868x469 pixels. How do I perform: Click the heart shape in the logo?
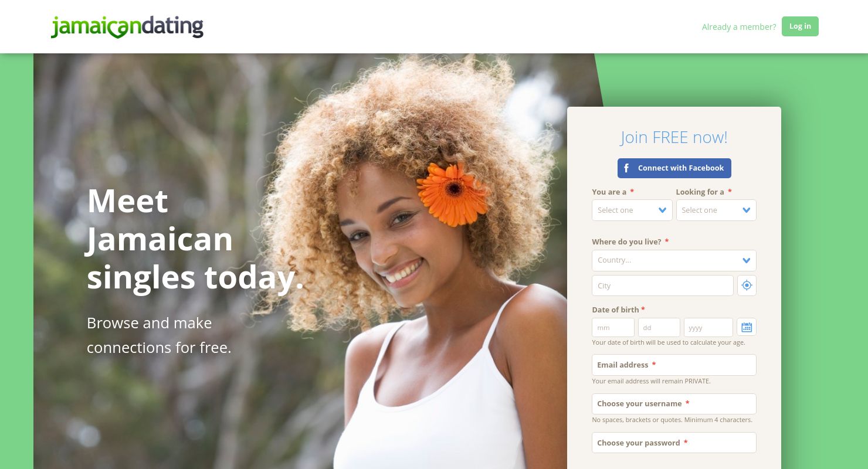click(x=118, y=32)
